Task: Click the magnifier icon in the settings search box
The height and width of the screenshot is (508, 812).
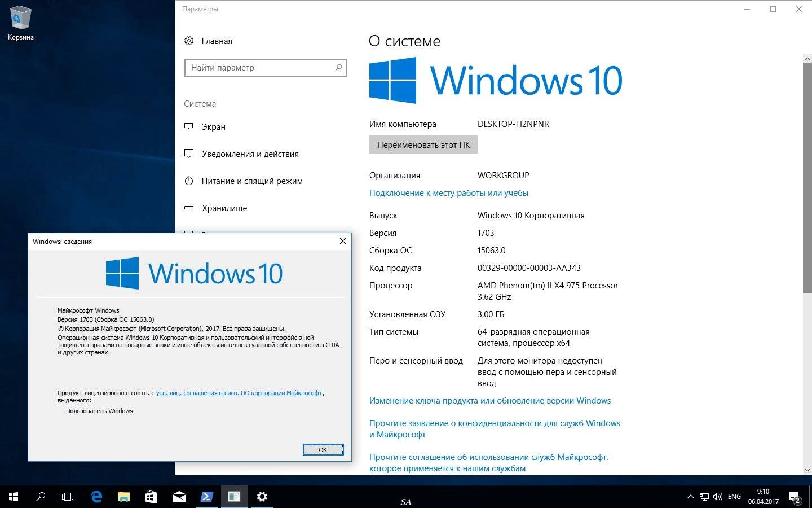Action: [338, 68]
